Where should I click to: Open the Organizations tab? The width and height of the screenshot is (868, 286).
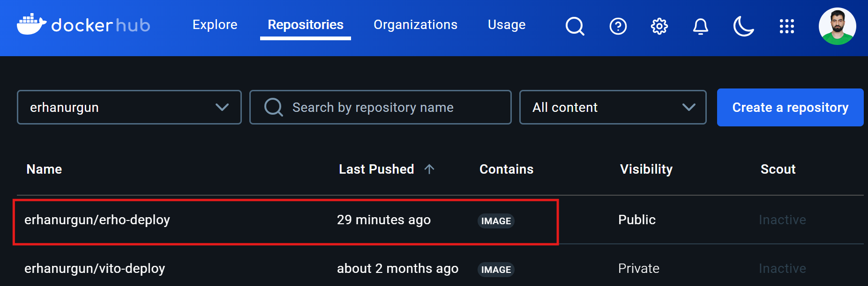pos(415,24)
